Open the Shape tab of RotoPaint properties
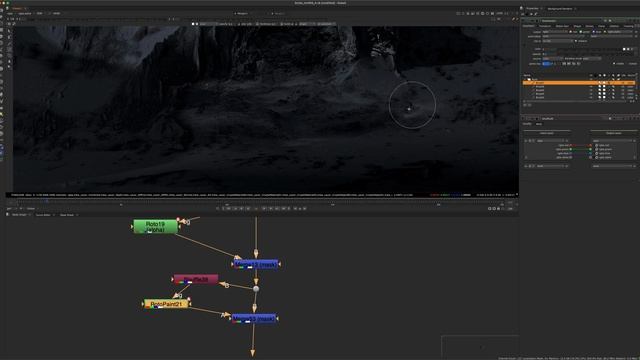The image size is (640, 360). pyautogui.click(x=577, y=26)
